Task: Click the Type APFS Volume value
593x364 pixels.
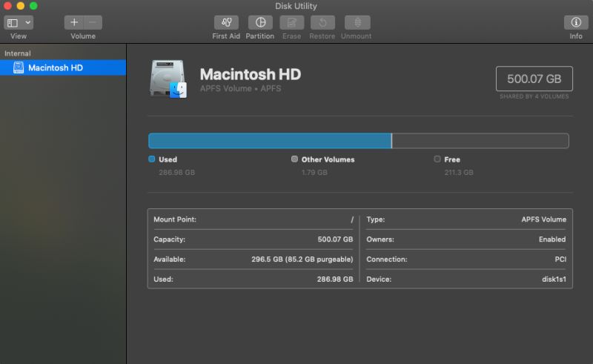Action: (x=544, y=219)
